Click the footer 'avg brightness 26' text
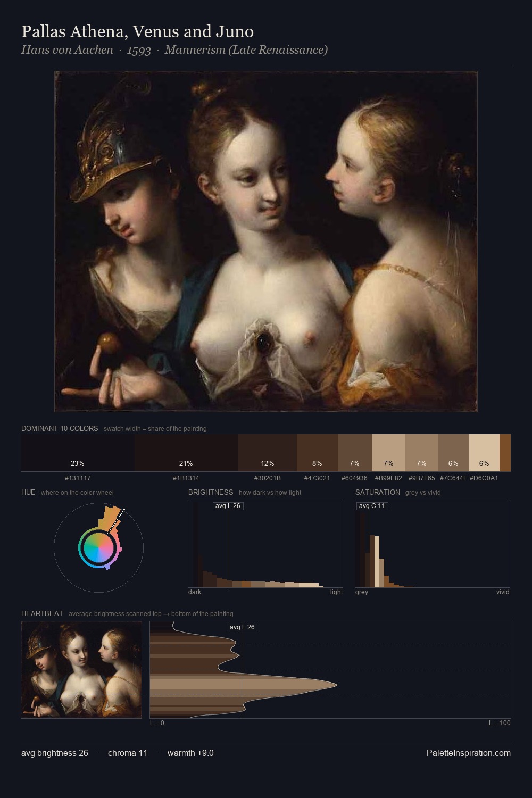Screen dimensions: 532x798 pos(55,753)
